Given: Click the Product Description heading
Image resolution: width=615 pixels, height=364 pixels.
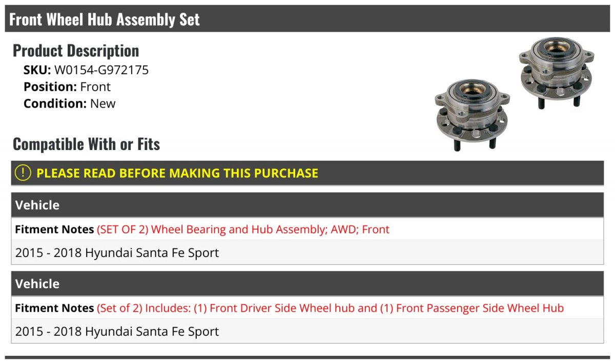Looking at the screenshot, I should (x=76, y=51).
